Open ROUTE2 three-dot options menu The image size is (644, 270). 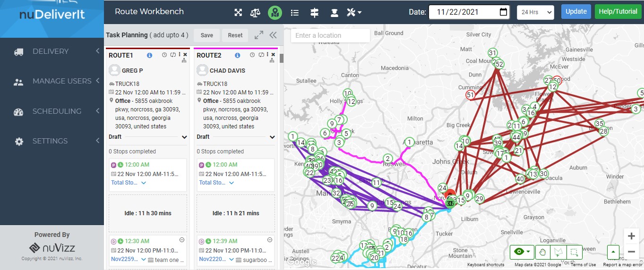[267, 55]
